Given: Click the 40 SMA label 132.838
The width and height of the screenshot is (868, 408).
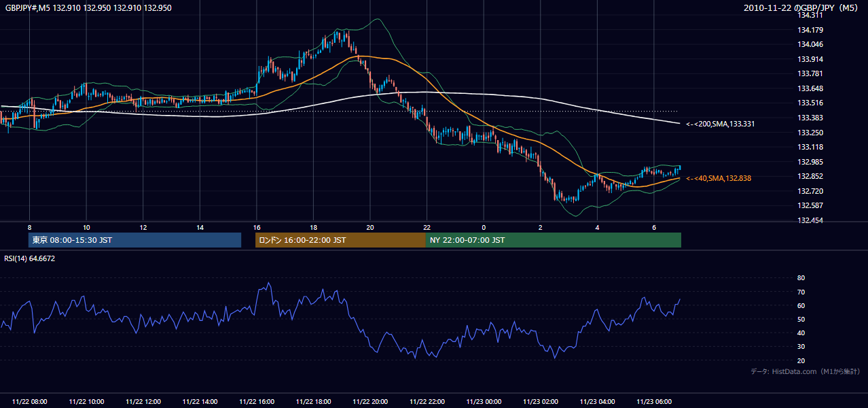Looking at the screenshot, I should tap(719, 178).
